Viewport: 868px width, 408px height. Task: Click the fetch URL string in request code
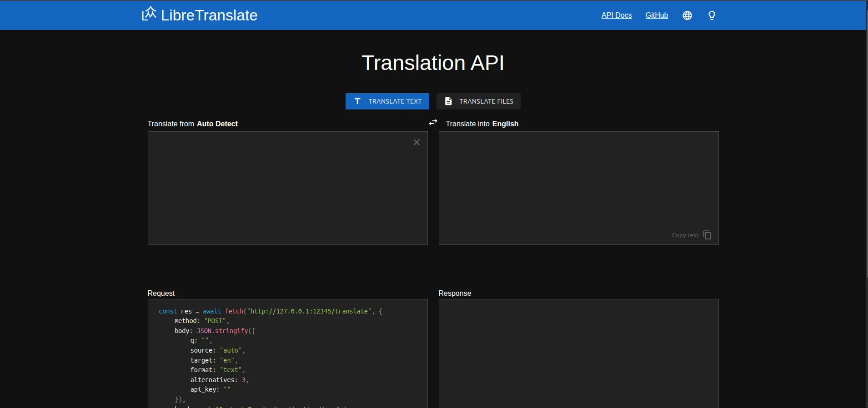coord(309,311)
